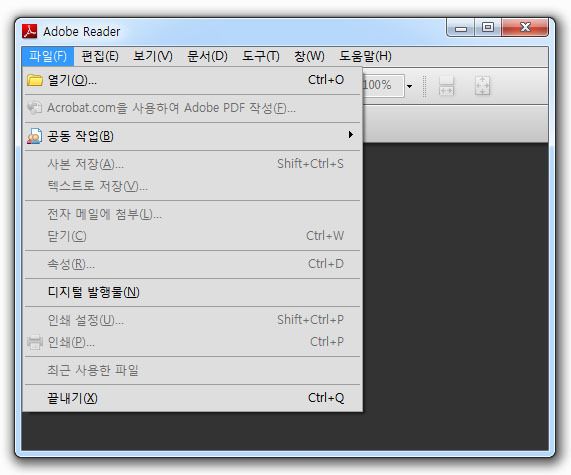
Task: Click the 인쇄 설정(U)... entry
Action: 193,320
